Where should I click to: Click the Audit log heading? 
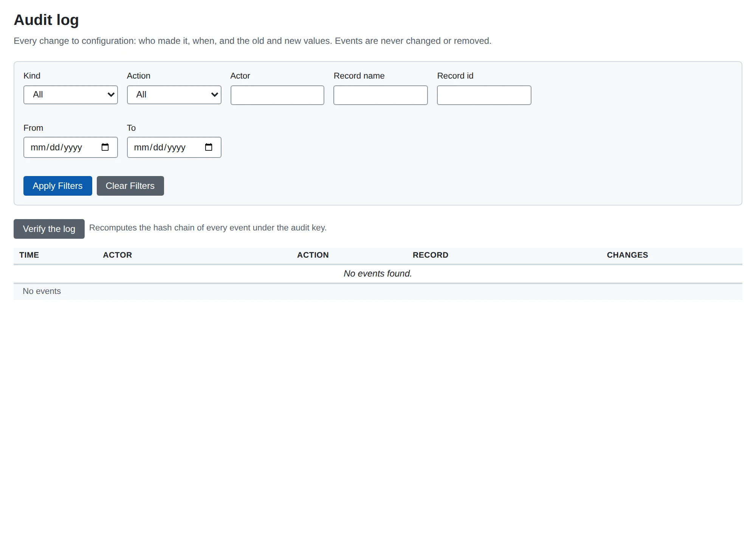tap(46, 20)
